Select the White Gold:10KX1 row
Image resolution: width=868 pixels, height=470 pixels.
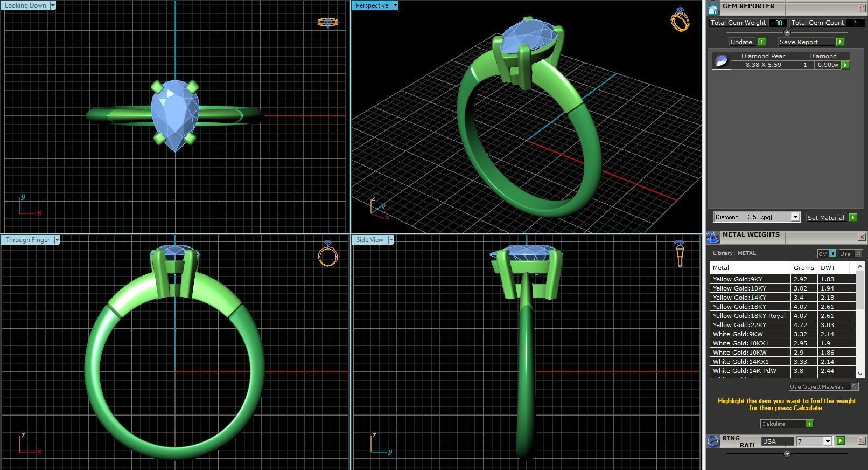coord(782,343)
